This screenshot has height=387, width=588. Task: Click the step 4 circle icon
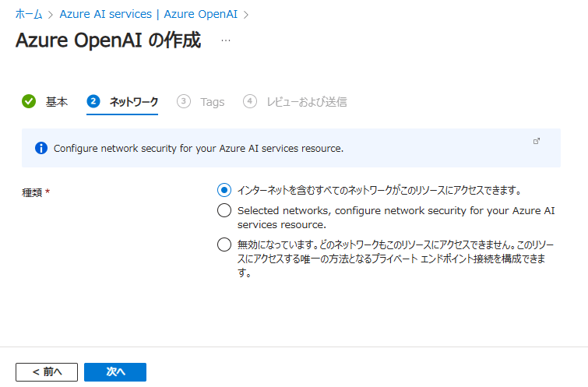click(x=250, y=101)
